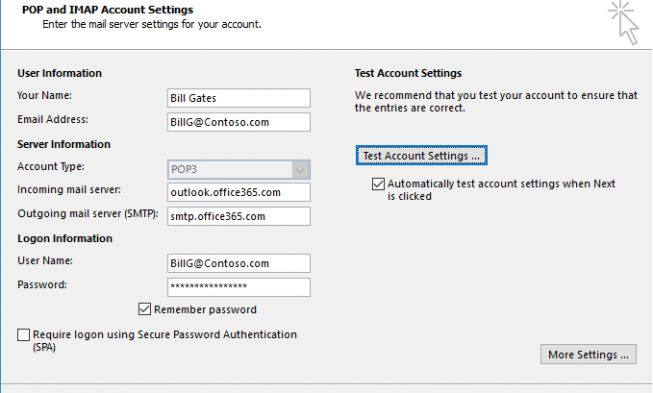Screen dimensions: 653x393
Task: Focus the User Name logon field
Action: [239, 264]
